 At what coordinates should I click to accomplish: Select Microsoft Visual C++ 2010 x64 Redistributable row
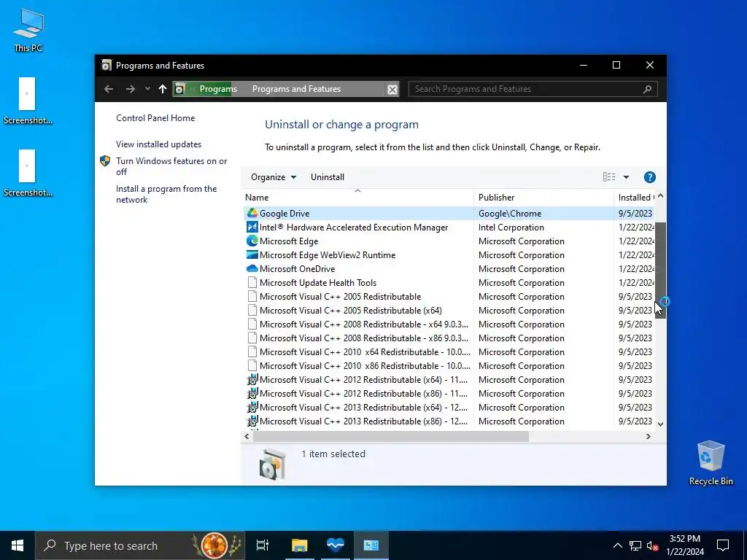448,352
